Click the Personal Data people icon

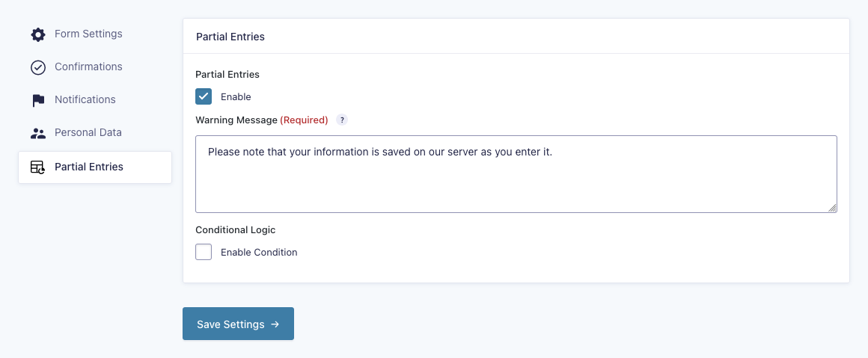point(38,133)
